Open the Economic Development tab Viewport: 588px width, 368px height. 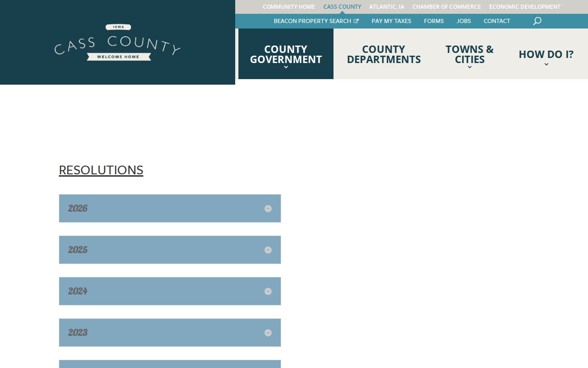pyautogui.click(x=525, y=7)
